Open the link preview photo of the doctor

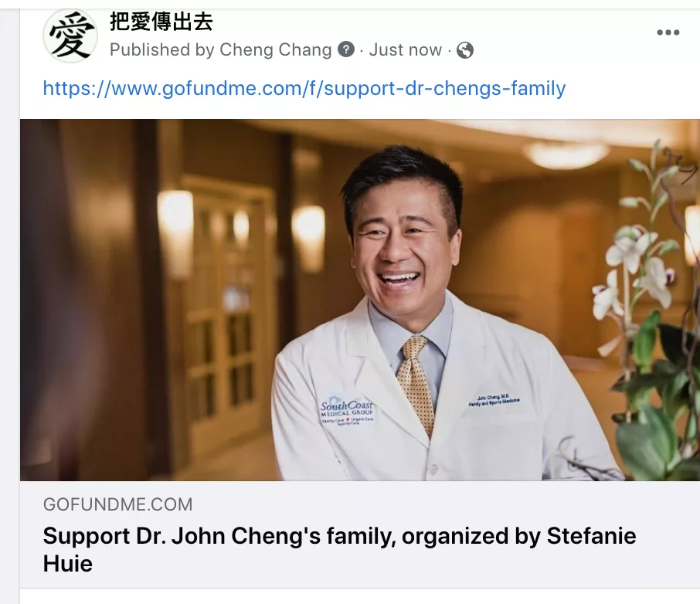(360, 300)
